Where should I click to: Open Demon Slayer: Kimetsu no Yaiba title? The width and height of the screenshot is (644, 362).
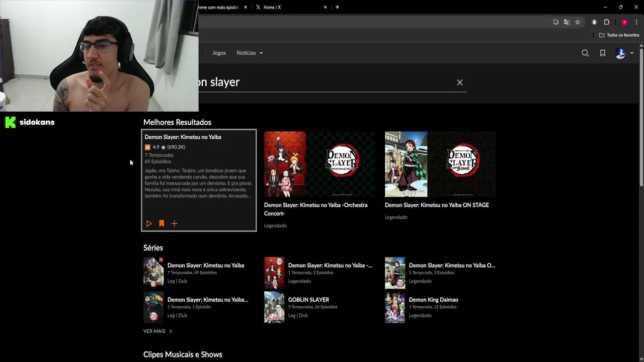click(183, 137)
